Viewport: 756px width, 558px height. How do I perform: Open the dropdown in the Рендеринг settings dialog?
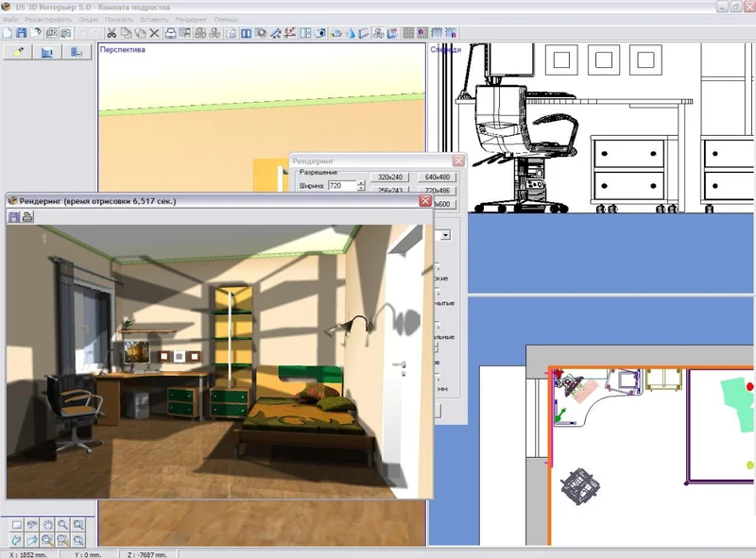pos(445,235)
